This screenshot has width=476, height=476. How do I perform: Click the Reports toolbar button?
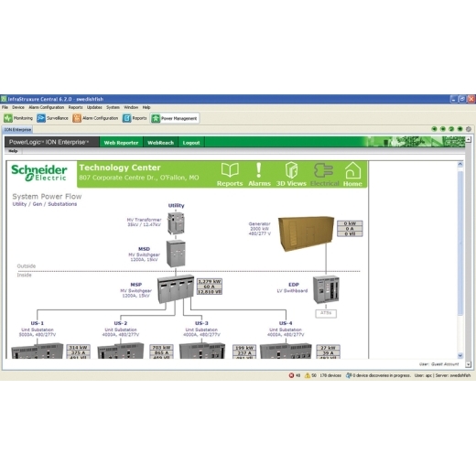coord(135,118)
